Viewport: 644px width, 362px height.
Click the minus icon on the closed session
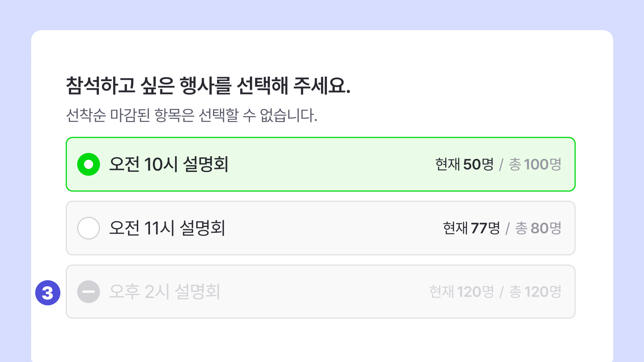pos(89,292)
